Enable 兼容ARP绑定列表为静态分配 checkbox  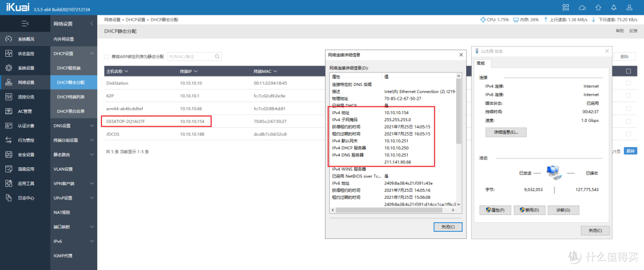tap(107, 56)
